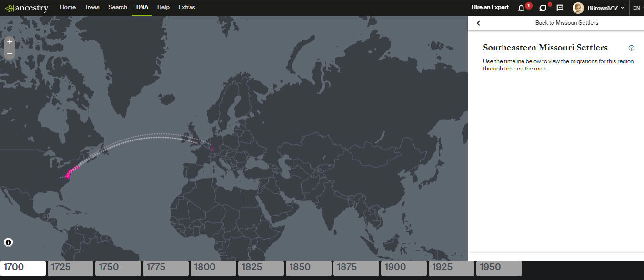Select the 1950 timeline period
The height and width of the screenshot is (280, 644).
(x=499, y=269)
